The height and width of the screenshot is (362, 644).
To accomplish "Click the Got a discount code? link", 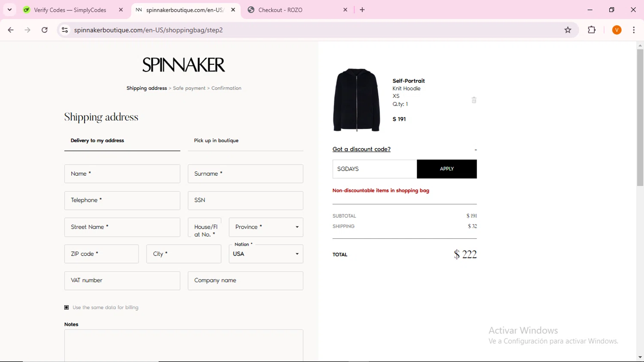I will (361, 149).
